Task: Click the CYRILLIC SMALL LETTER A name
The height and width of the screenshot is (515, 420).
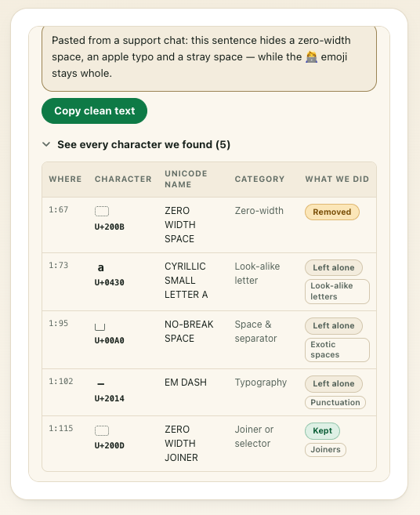Action: point(186,281)
